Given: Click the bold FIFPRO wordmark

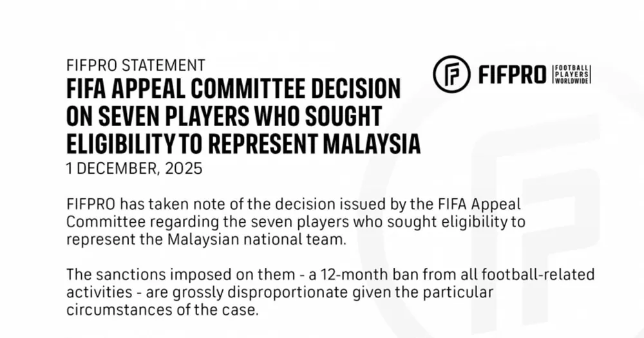Looking at the screenshot, I should [512, 75].
